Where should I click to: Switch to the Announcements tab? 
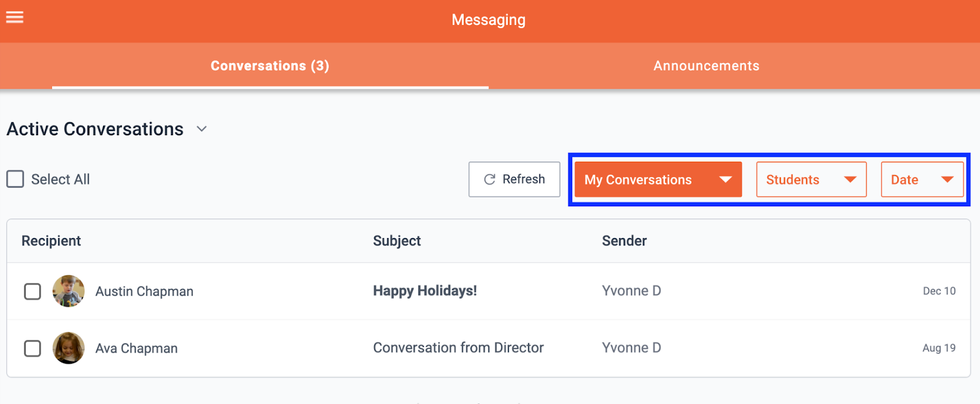point(706,66)
